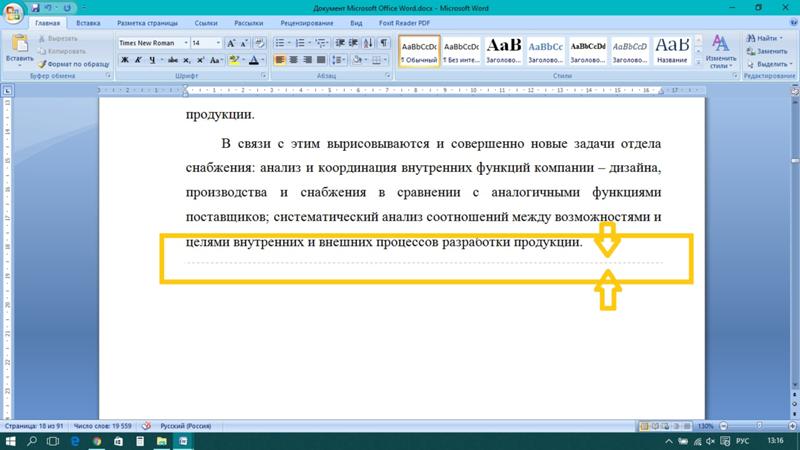800x450 pixels.
Task: Expand bulleted list options arrow
Action: pos(289,43)
